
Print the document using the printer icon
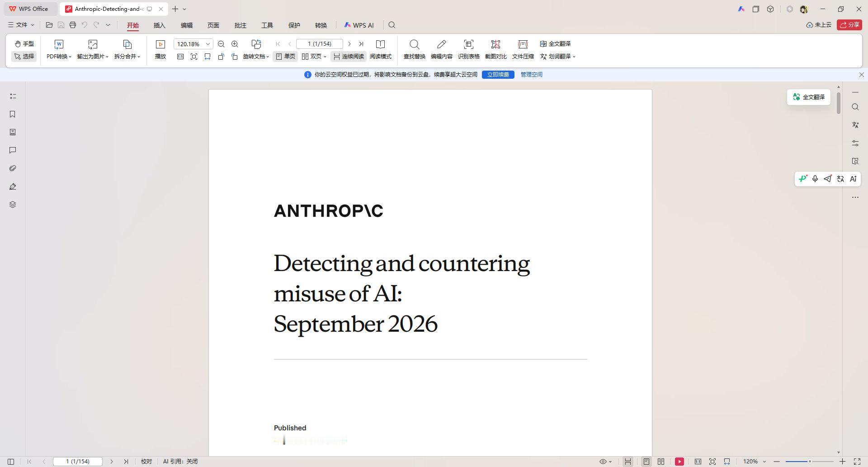(73, 25)
